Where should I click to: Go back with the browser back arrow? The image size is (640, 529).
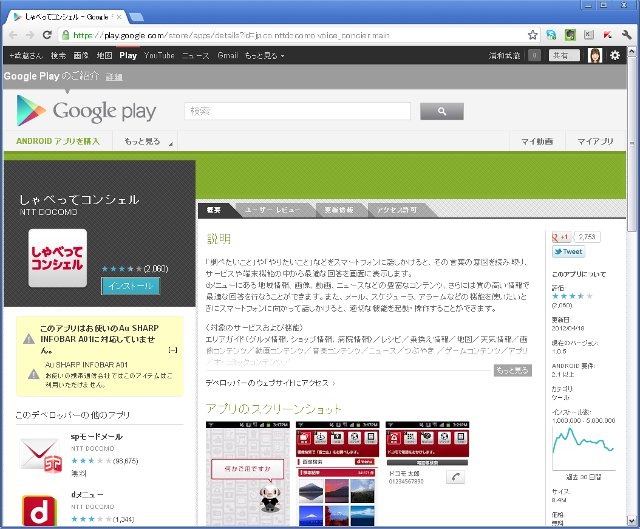(13, 35)
